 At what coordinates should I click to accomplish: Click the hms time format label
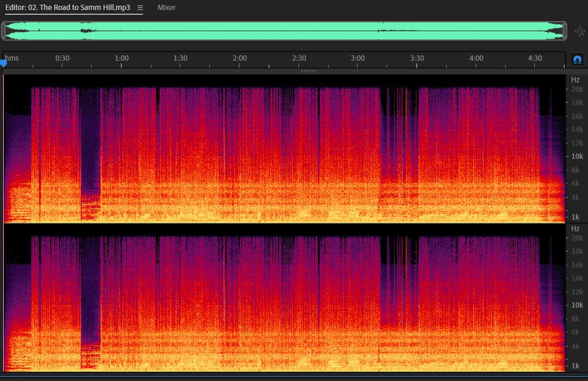point(12,58)
